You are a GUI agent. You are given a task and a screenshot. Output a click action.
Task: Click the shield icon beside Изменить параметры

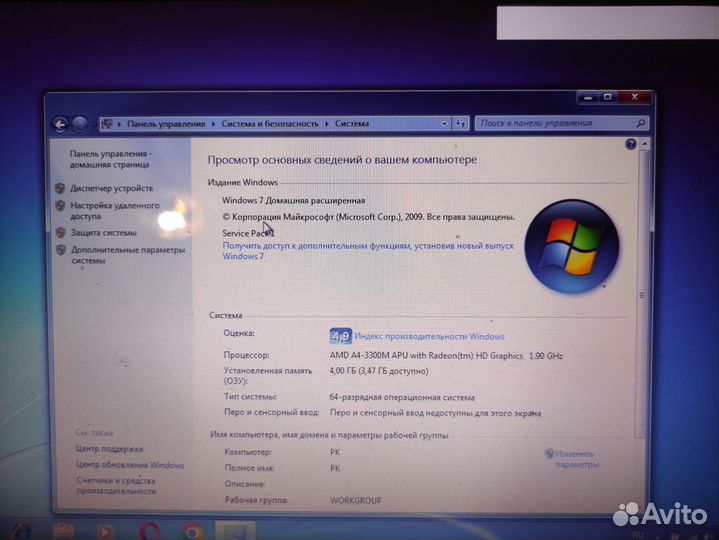pyautogui.click(x=549, y=453)
